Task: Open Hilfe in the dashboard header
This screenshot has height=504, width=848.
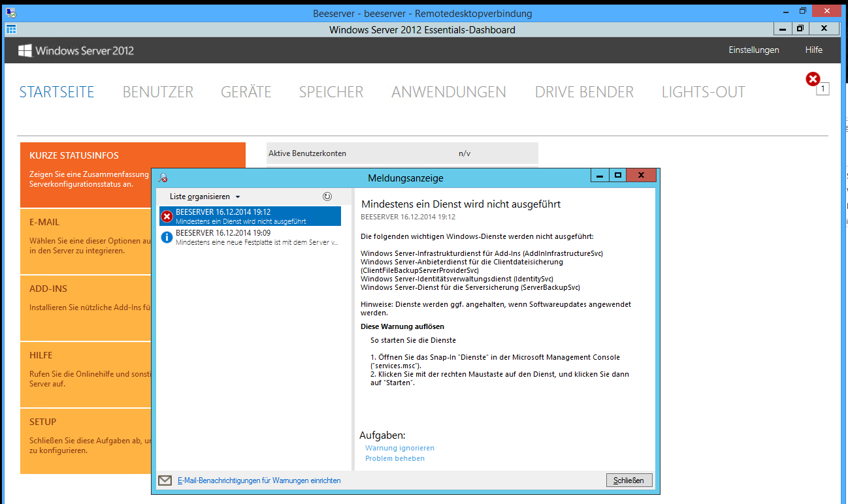Action: tap(814, 50)
